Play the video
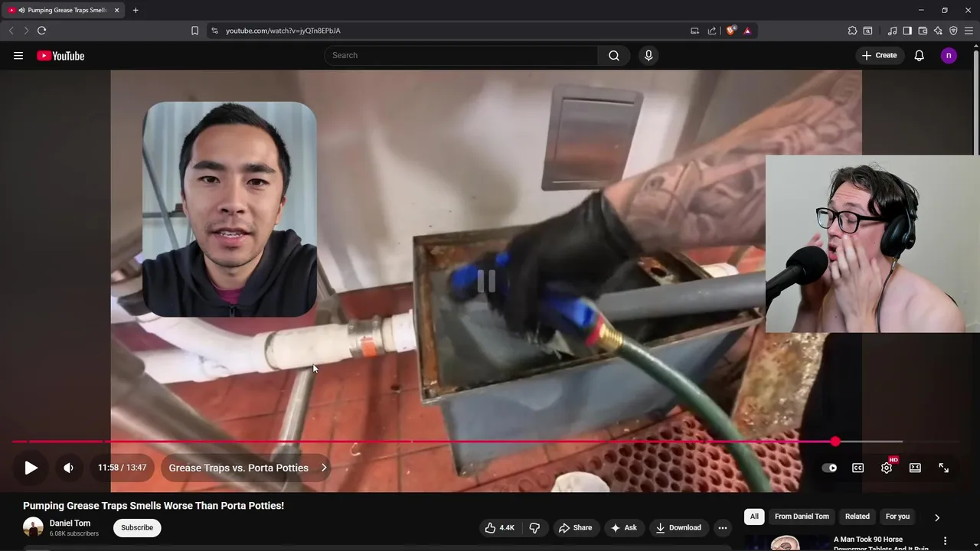The height and width of the screenshot is (551, 980). pyautogui.click(x=31, y=468)
